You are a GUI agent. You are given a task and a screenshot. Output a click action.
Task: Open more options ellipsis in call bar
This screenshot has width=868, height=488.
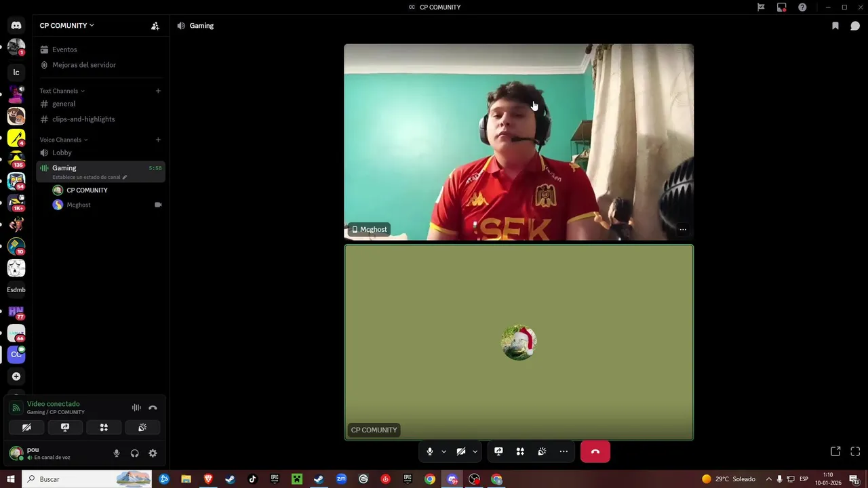pyautogui.click(x=564, y=451)
